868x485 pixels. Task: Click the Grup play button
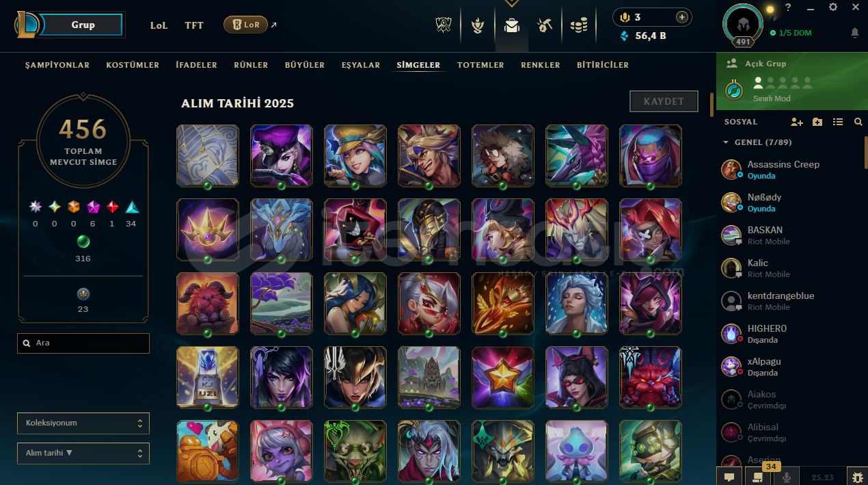pos(83,25)
